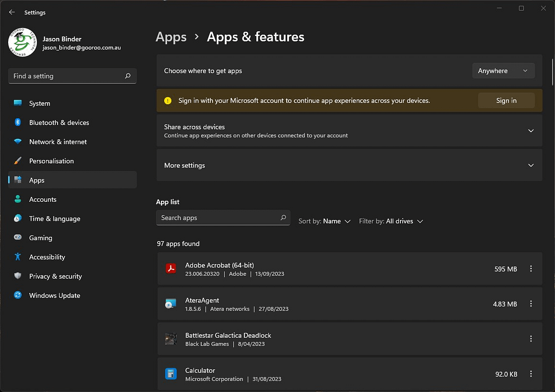Open the Adobe Acrobat app icon
Viewport: 555px width, 392px height.
click(171, 268)
